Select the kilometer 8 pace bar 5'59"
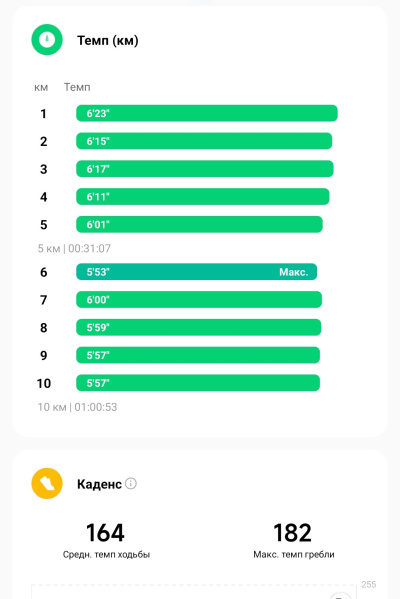The width and height of the screenshot is (400, 599). pos(199,327)
